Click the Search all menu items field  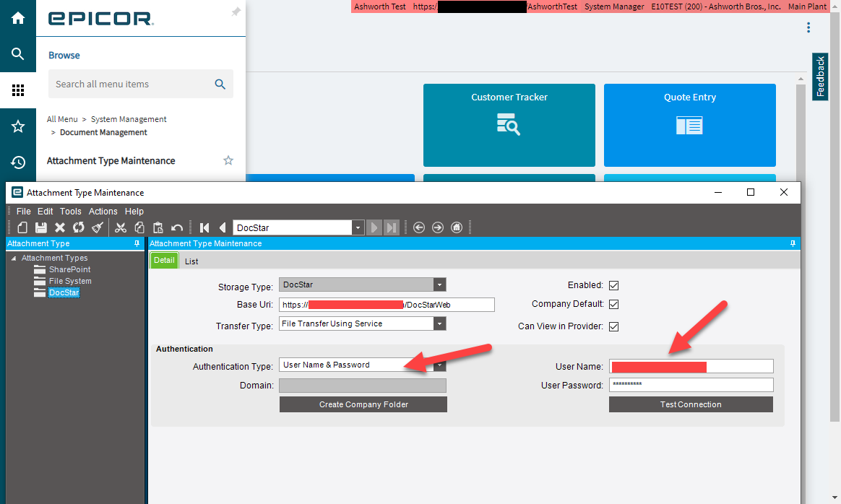tap(140, 84)
